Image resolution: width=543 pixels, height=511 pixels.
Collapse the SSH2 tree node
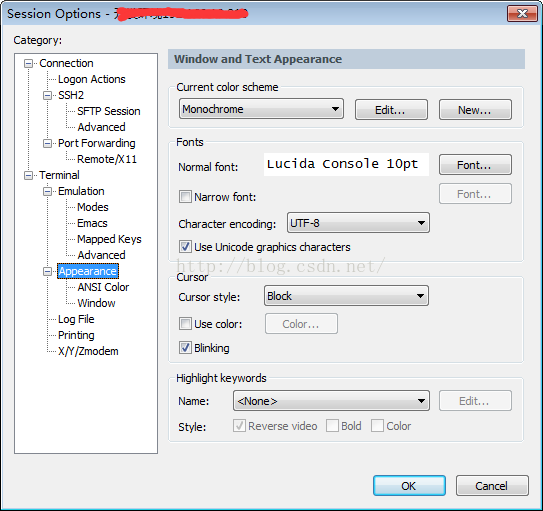tap(47, 95)
